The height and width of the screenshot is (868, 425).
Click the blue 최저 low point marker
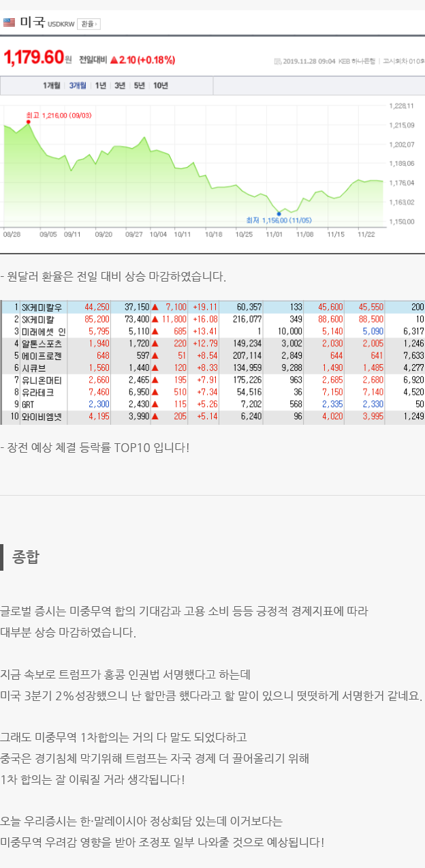(279, 213)
